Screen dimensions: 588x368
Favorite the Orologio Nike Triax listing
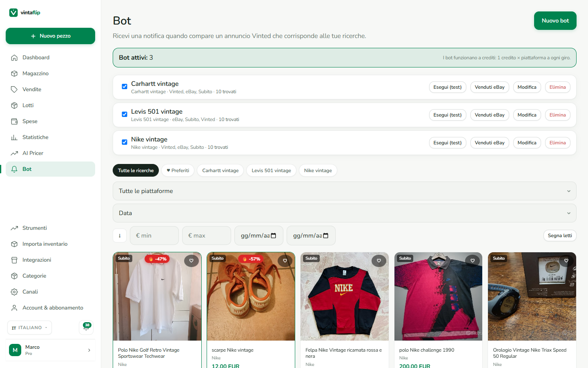[566, 261]
